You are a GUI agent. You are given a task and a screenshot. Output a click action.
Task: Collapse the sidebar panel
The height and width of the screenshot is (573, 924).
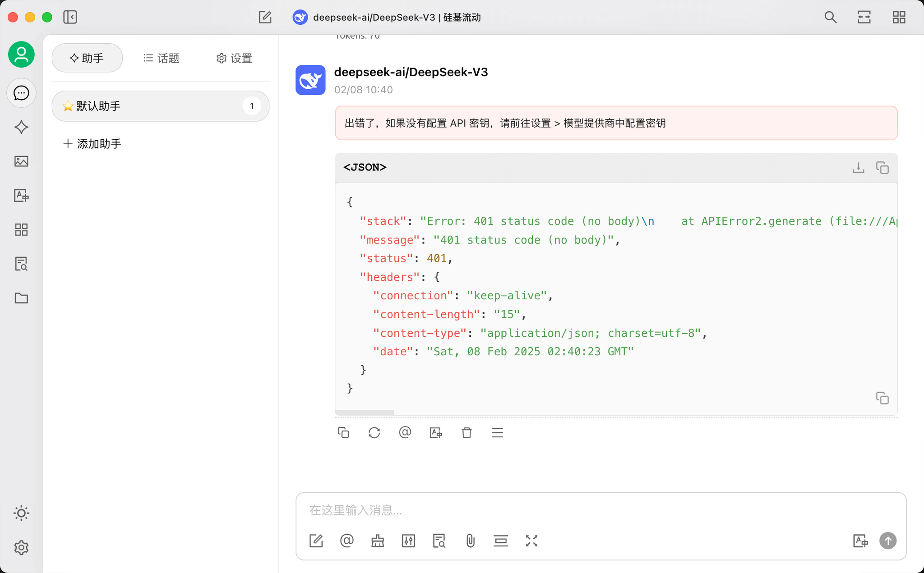point(70,17)
